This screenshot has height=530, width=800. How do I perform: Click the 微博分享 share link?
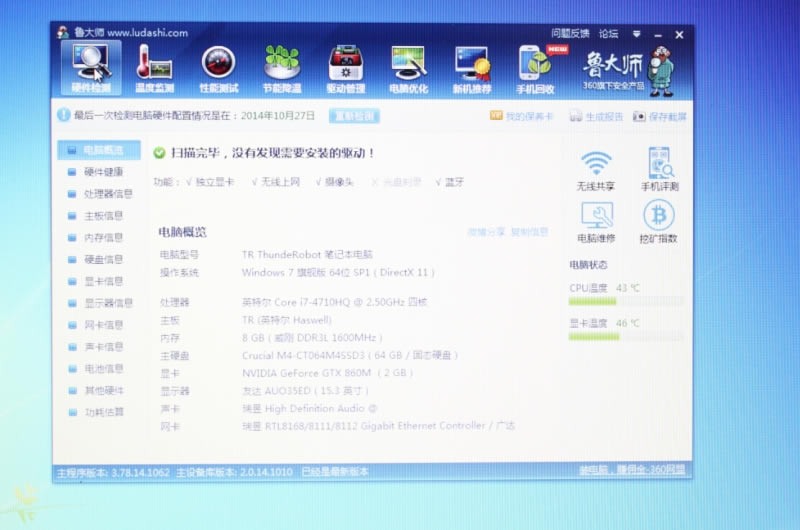tap(486, 232)
